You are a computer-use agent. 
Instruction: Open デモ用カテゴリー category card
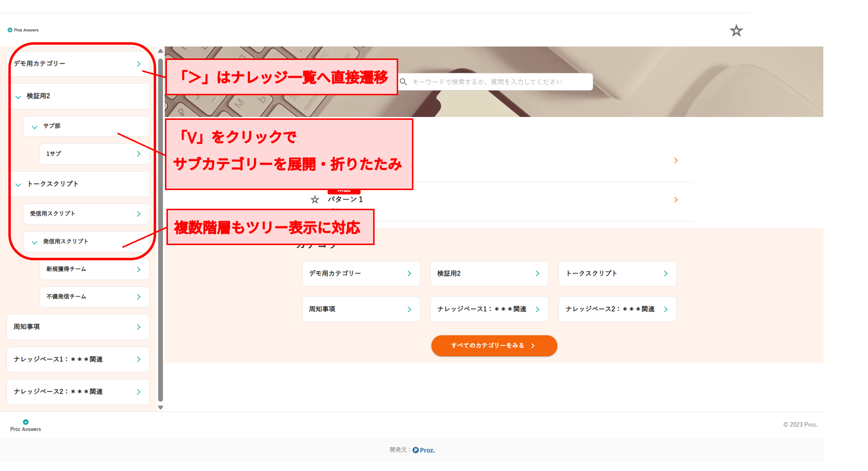[x=361, y=274]
